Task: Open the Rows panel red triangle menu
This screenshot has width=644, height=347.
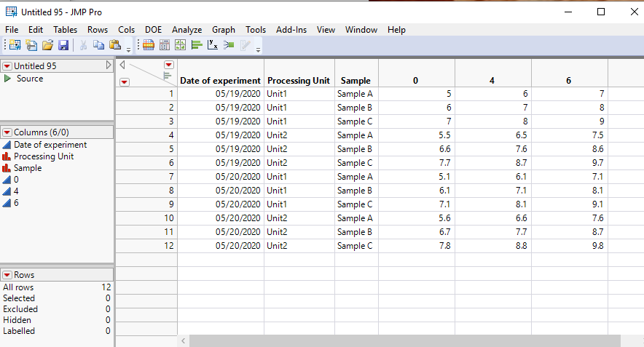Action: point(7,275)
